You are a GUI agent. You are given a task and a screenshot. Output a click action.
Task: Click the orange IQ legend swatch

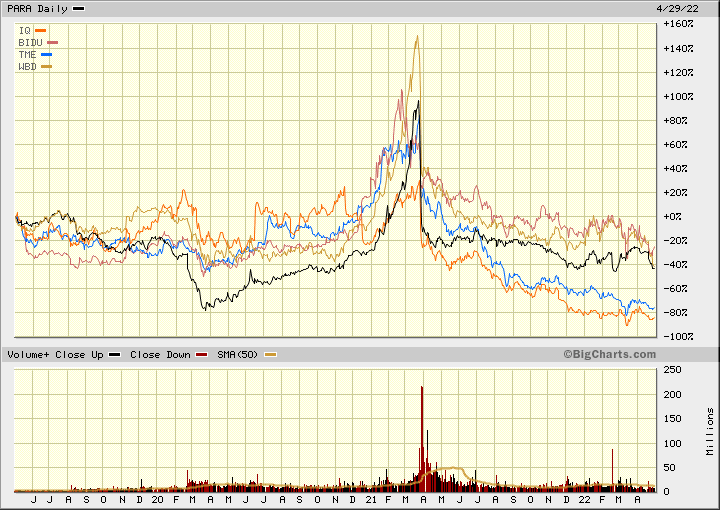pos(40,31)
